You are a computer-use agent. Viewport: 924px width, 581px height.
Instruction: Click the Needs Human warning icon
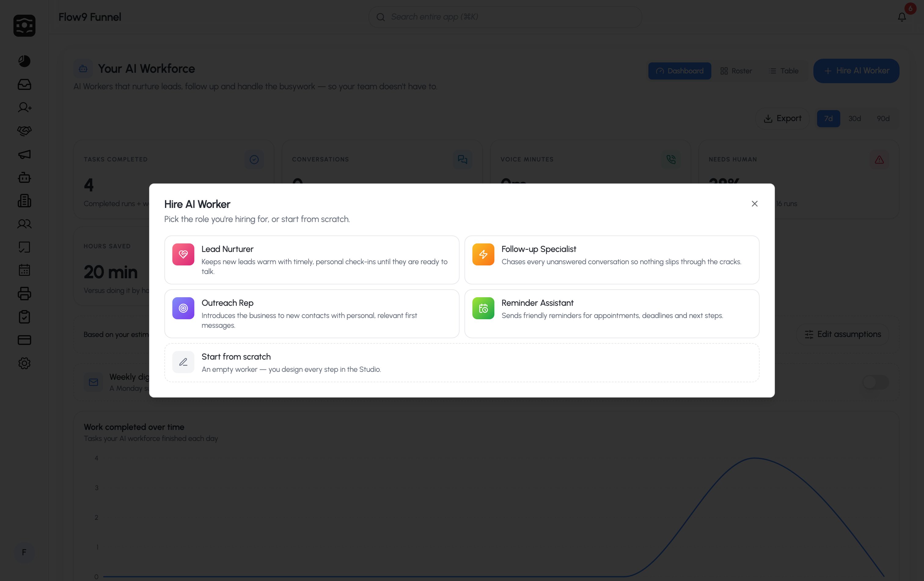(879, 159)
